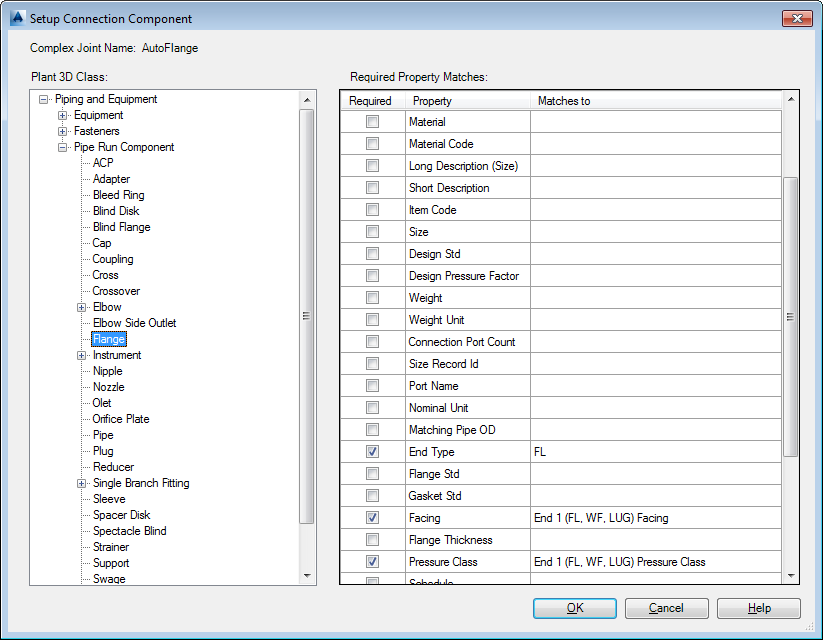Viewport: 823px width, 640px height.
Task: Select Blind Flange in the class tree
Action: point(121,227)
